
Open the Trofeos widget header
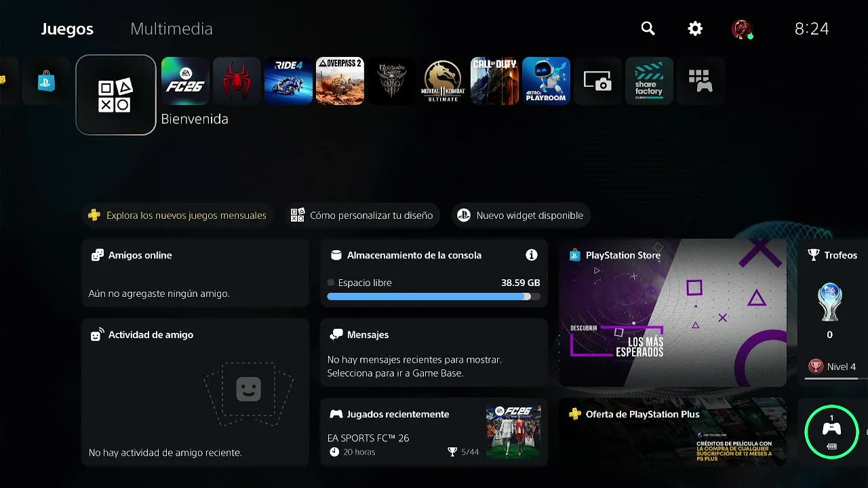tap(833, 255)
